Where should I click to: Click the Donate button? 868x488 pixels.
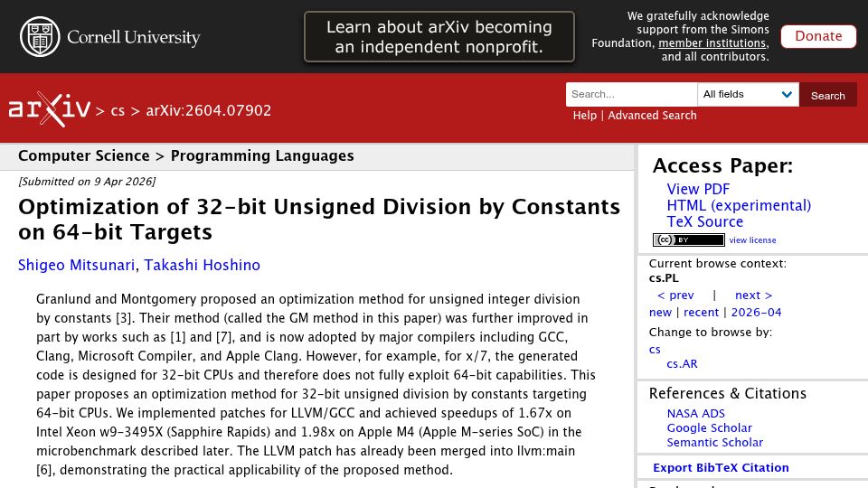818,36
